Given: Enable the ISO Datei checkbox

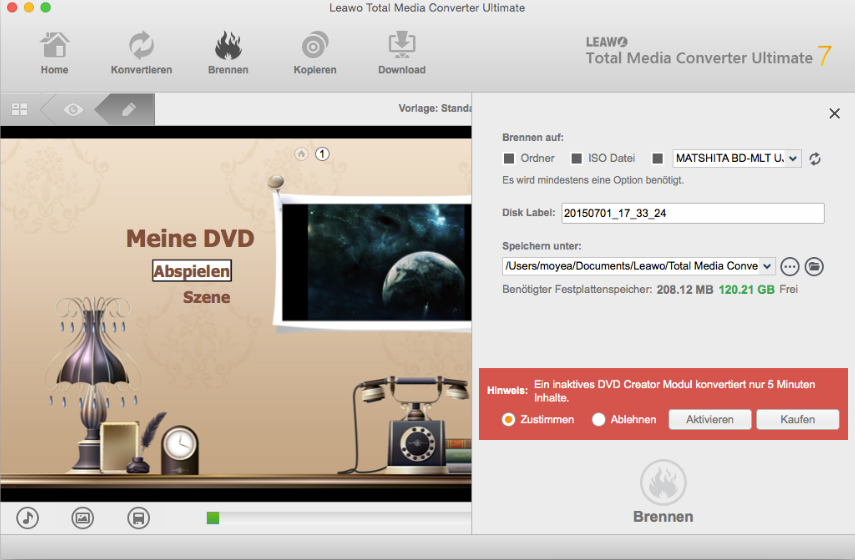Looking at the screenshot, I should tap(576, 158).
